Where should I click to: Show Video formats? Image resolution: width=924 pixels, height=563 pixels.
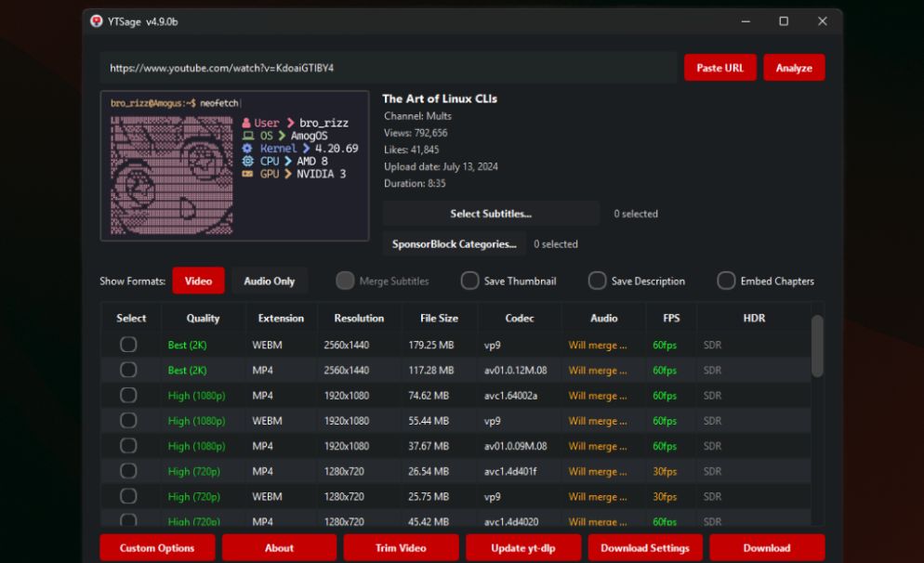(x=198, y=281)
